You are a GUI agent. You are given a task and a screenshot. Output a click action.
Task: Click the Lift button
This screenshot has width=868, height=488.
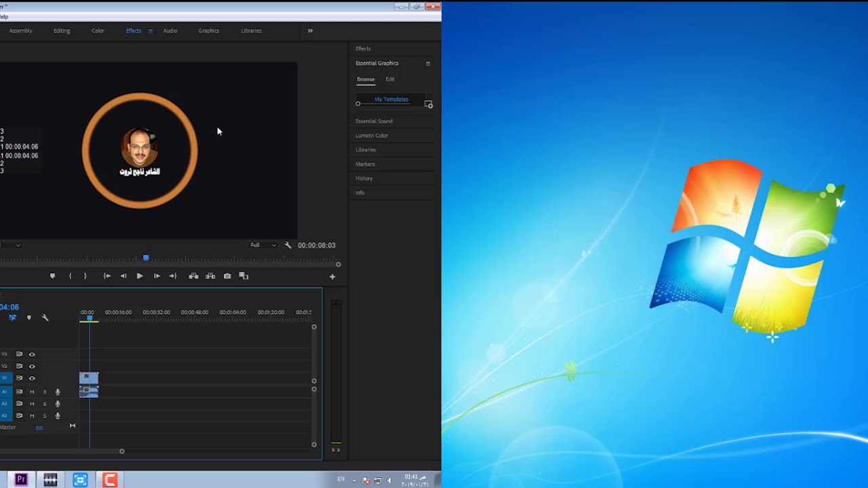click(x=193, y=276)
